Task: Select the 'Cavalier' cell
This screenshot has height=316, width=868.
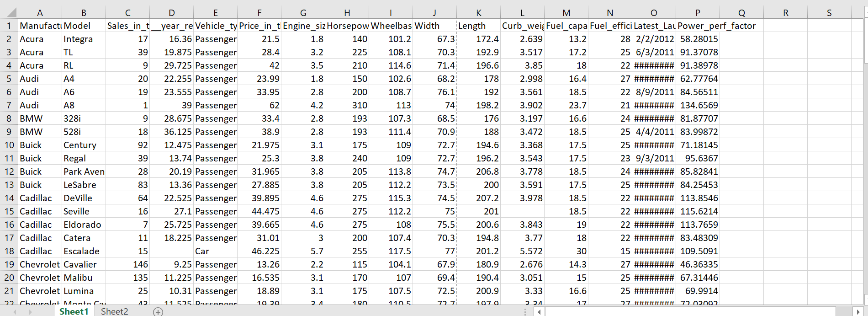Action: pyautogui.click(x=84, y=264)
